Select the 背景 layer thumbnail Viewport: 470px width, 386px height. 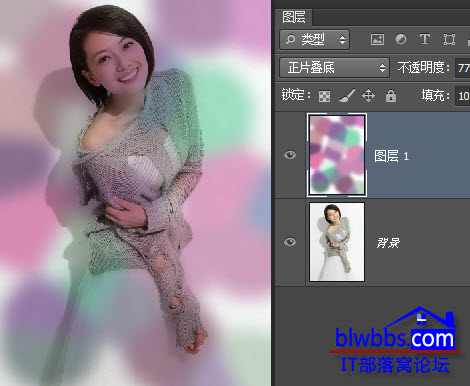pyautogui.click(x=337, y=242)
